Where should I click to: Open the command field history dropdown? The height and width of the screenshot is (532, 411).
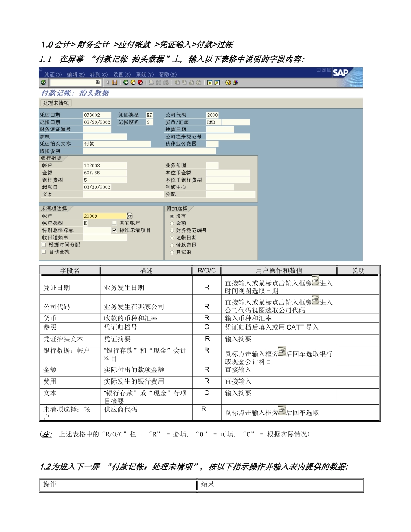tap(98, 82)
